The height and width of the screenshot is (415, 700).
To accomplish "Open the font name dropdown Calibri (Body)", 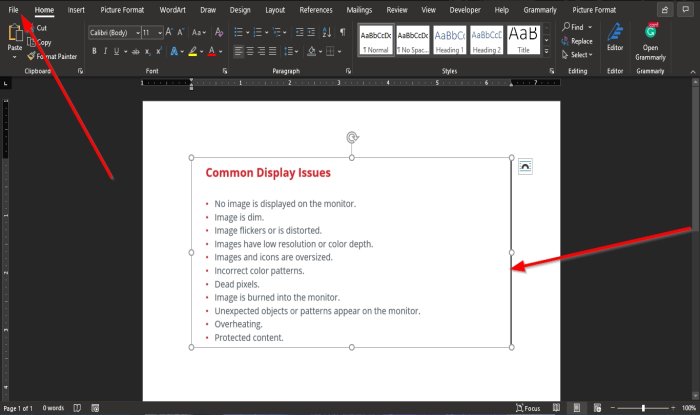I will point(112,32).
